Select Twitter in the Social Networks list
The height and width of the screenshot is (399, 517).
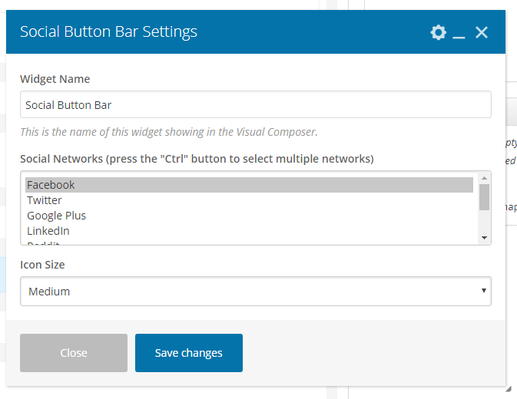(249, 200)
